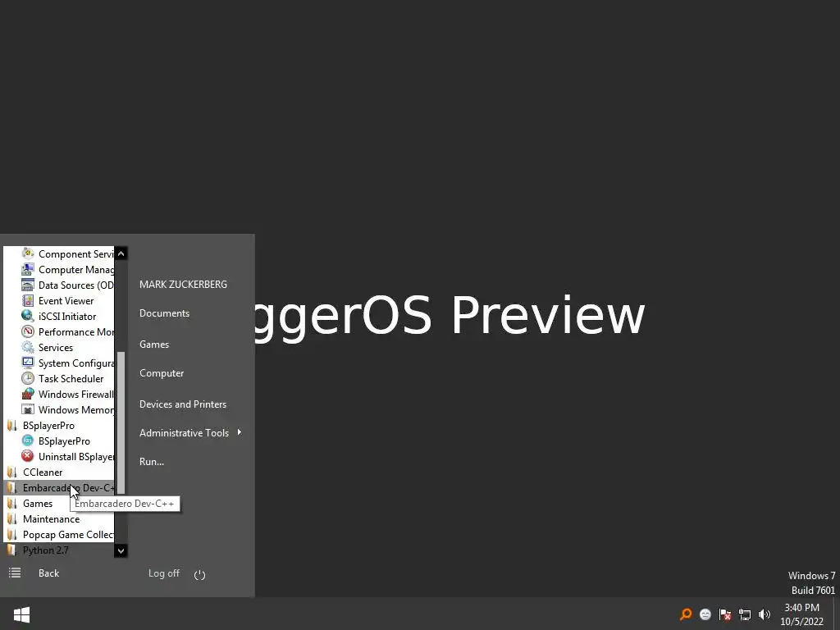Click the Back button

tap(48, 573)
